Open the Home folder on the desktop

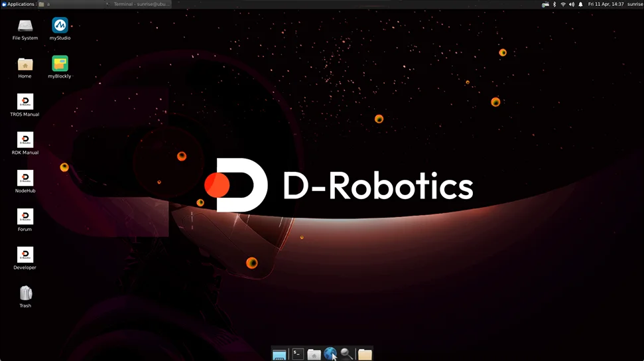(25, 64)
